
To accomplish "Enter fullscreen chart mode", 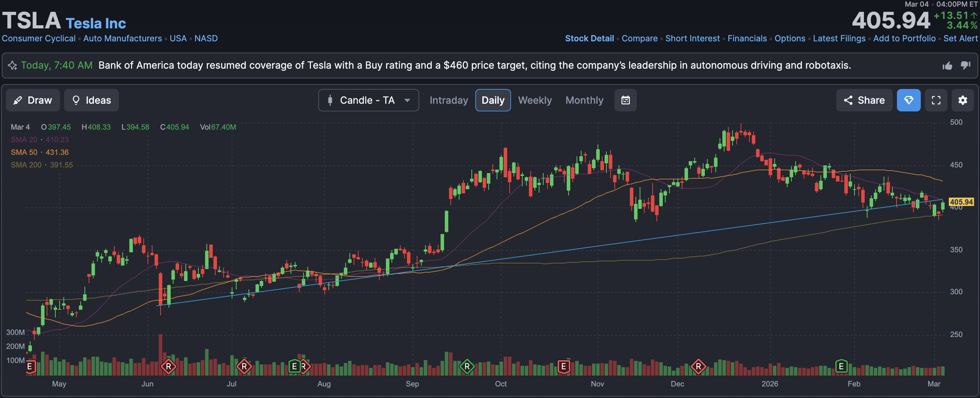I will pos(936,100).
